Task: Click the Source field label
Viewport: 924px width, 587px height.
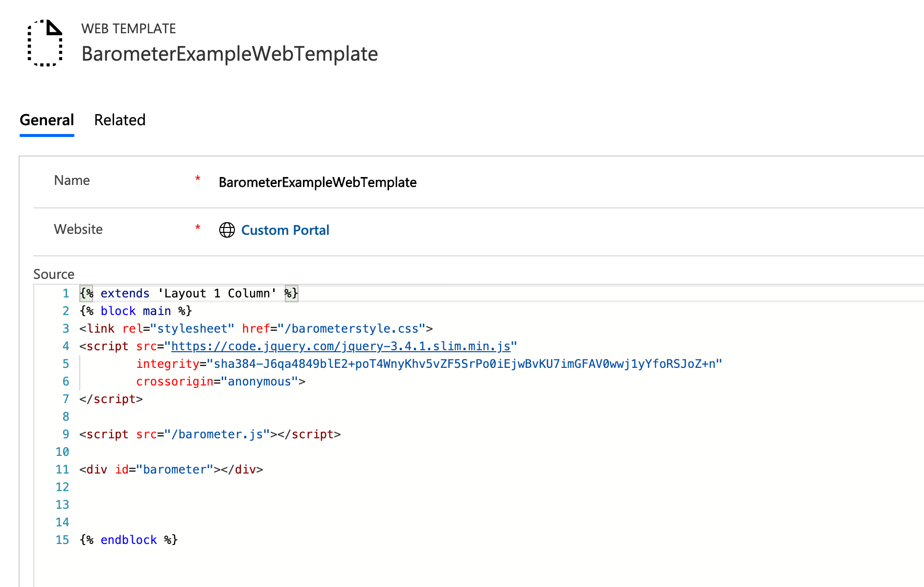Action: (54, 274)
